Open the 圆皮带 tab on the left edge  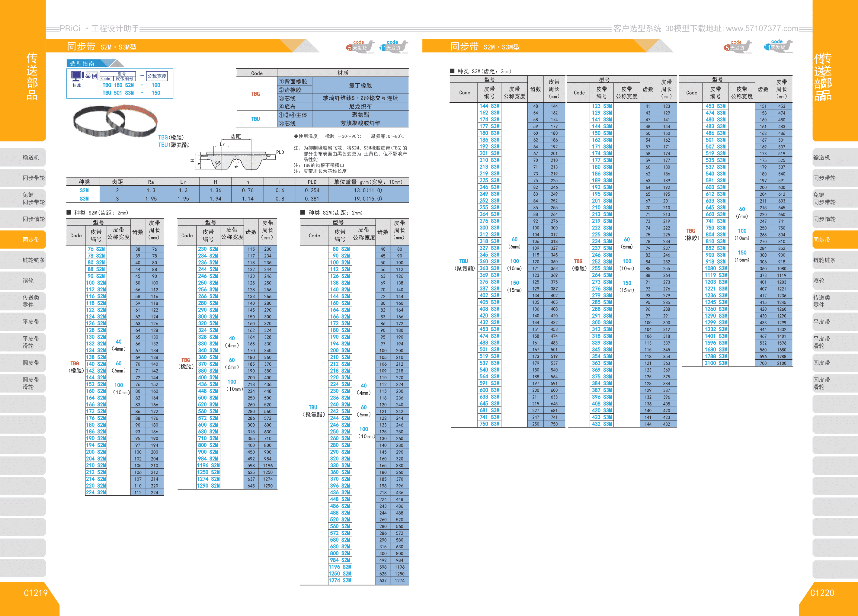pos(23,363)
